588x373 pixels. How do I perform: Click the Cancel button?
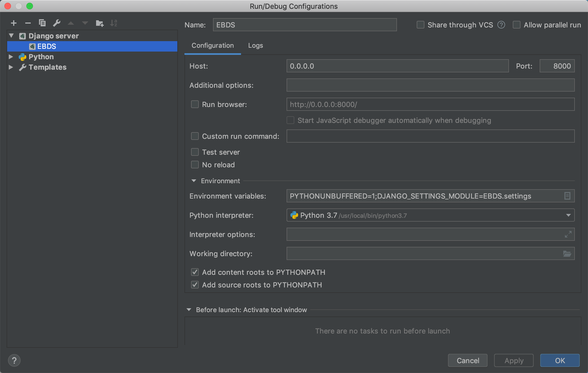467,360
